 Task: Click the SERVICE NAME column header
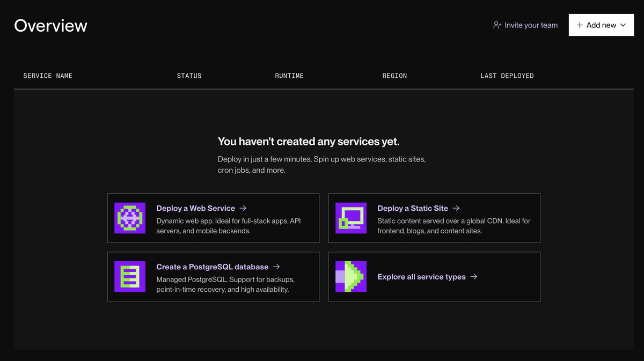click(48, 76)
